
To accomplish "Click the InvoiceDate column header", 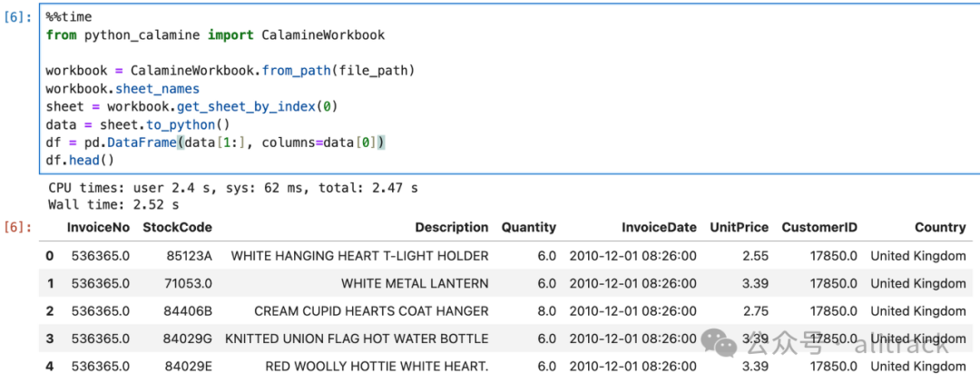I will click(x=659, y=228).
